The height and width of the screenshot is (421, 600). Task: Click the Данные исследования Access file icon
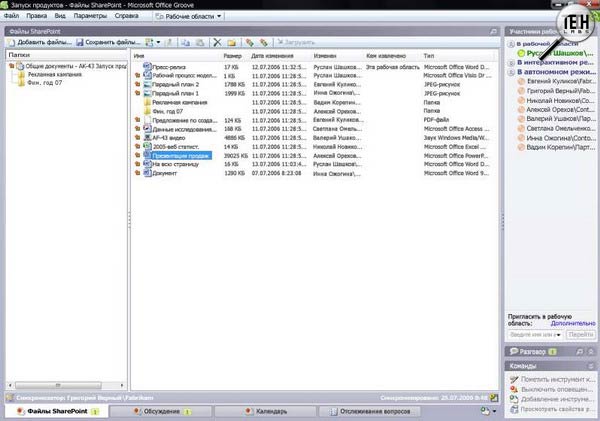(x=147, y=129)
